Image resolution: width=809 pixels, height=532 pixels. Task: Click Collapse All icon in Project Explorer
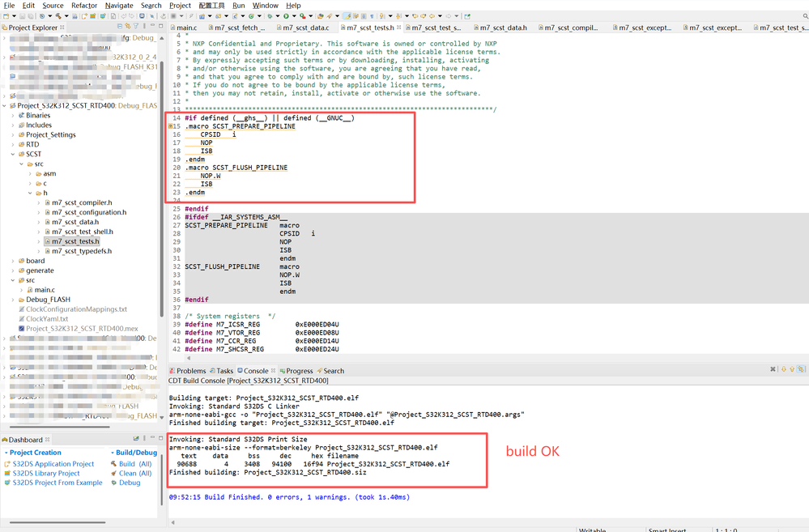(x=120, y=26)
